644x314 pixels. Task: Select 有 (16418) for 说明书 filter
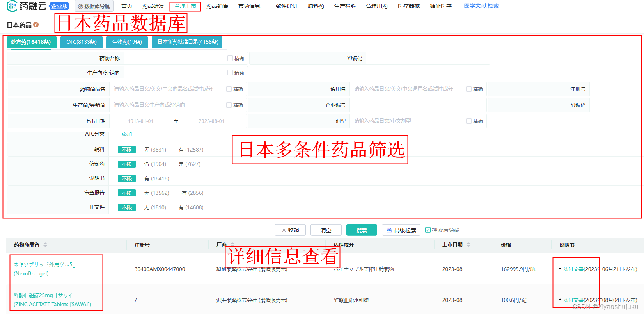[x=157, y=178]
